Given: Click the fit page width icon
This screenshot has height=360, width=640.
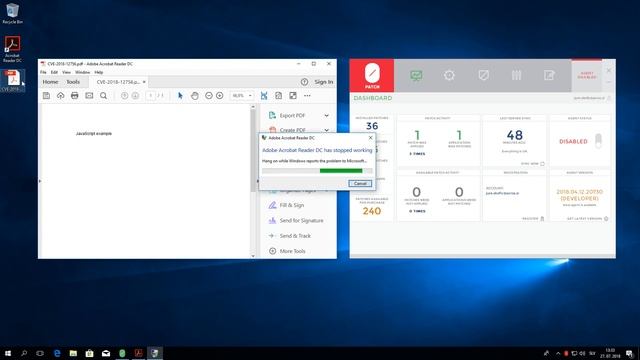Looking at the screenshot, I should (264, 96).
